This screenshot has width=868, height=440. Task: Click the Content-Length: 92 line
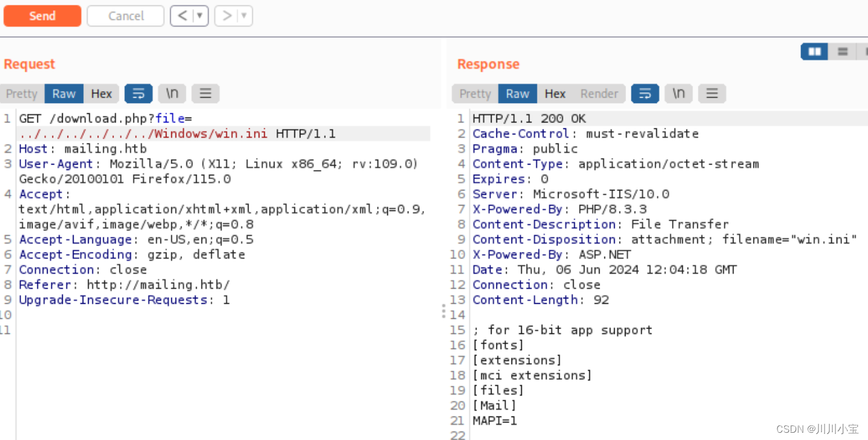(540, 300)
